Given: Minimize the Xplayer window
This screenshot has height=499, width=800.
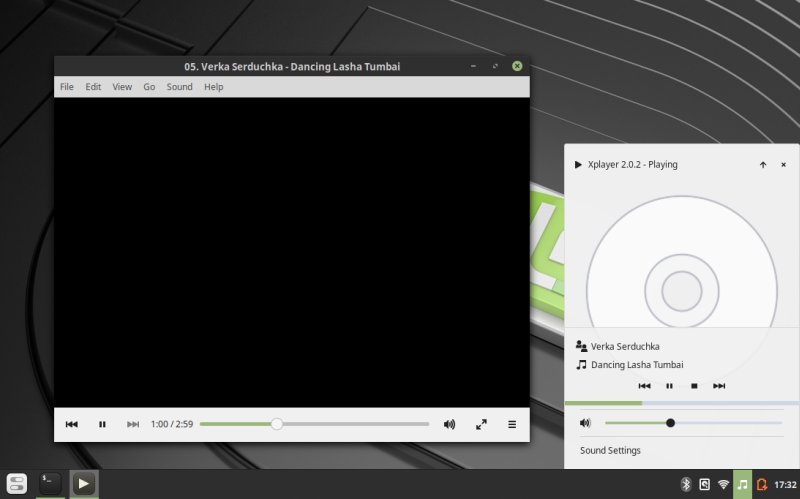Looking at the screenshot, I should click(x=473, y=66).
